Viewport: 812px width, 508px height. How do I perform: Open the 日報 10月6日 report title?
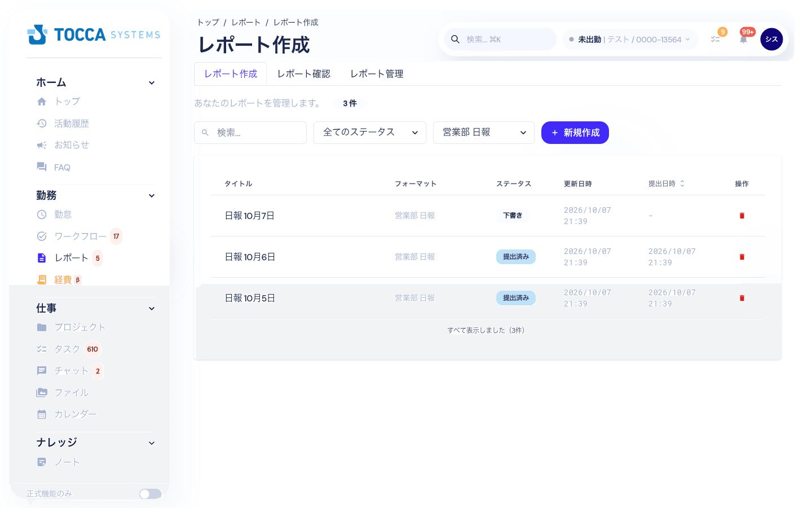pos(250,257)
